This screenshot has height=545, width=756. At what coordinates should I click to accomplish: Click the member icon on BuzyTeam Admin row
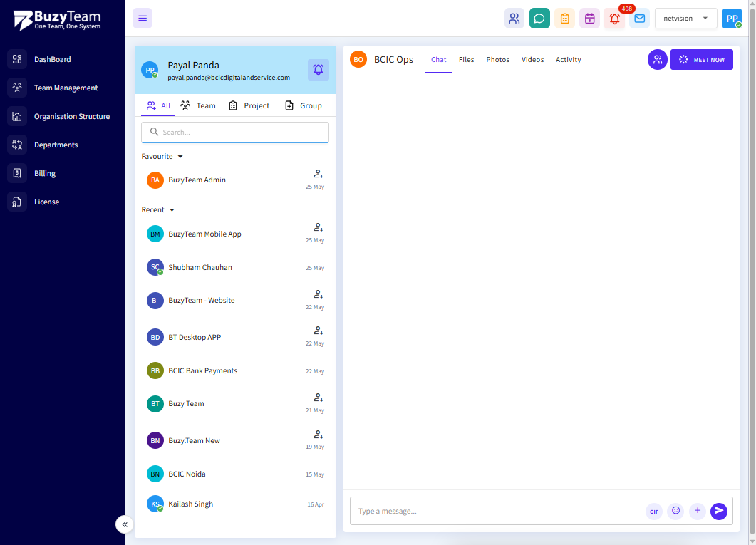(x=318, y=174)
